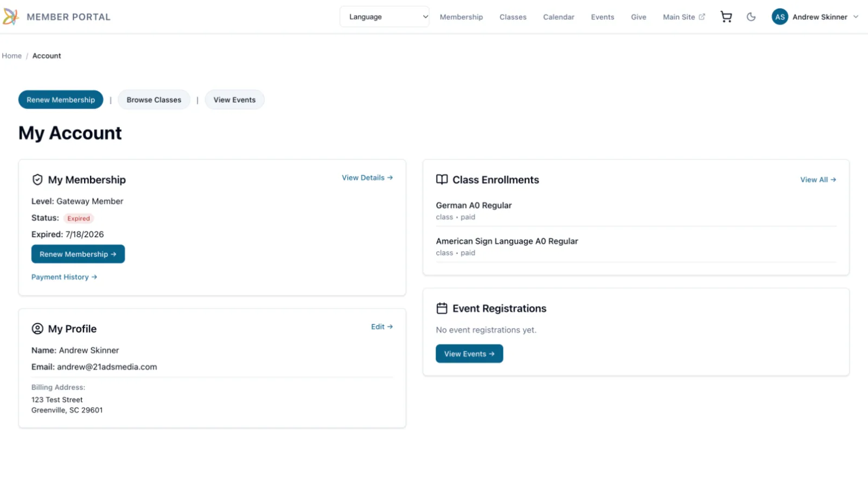Click Renew Membership pill at top
Screen dimensions: 868x488
coord(61,100)
